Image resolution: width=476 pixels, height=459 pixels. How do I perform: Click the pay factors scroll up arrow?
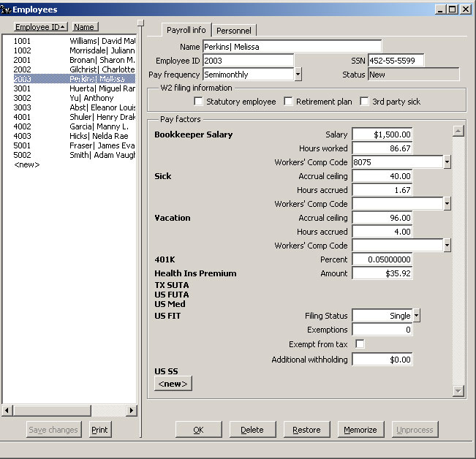pos(458,131)
